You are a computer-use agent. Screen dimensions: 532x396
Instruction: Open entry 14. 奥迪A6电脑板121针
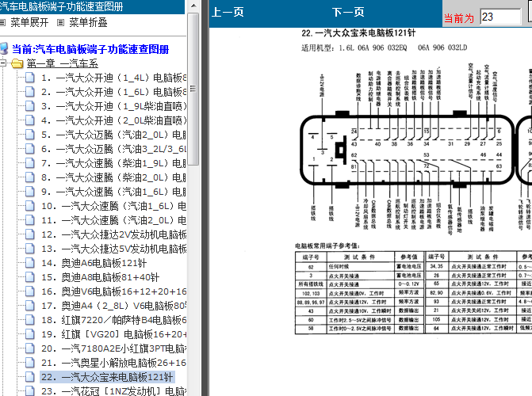pyautogui.click(x=94, y=263)
